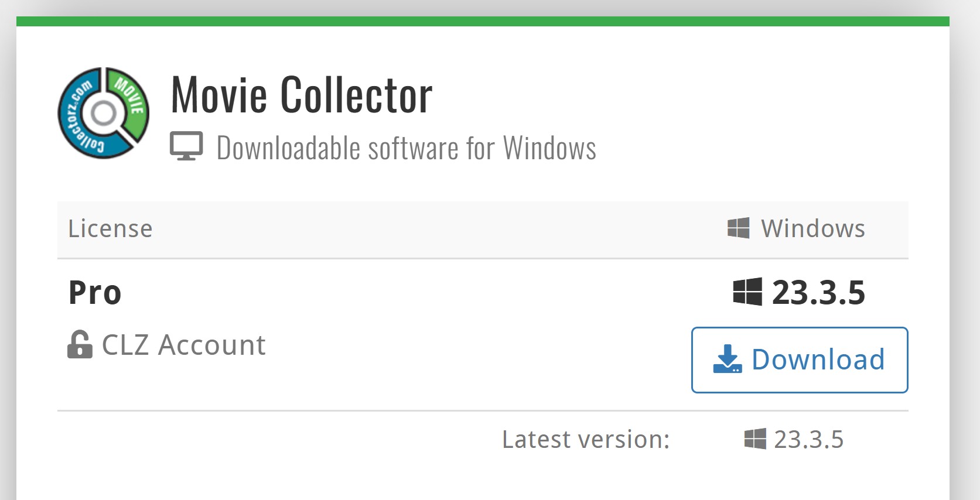This screenshot has height=500, width=980.
Task: Open the CLZ Account link
Action: 183,345
